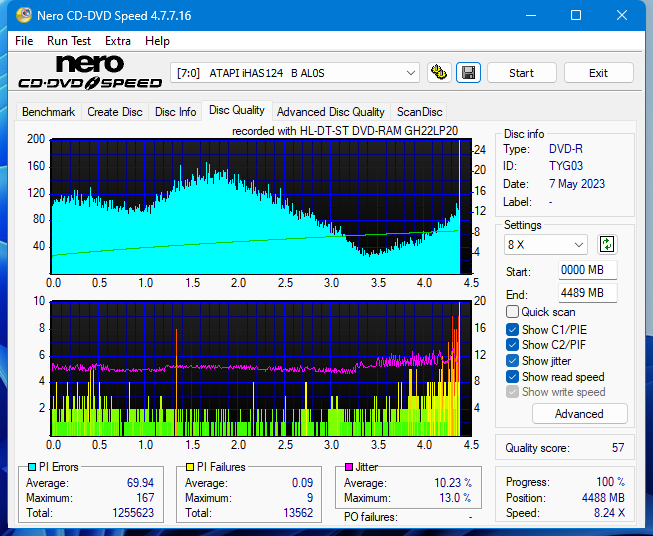This screenshot has height=536, width=653.
Task: Expand the 8 X speed dropdown
Action: point(546,244)
